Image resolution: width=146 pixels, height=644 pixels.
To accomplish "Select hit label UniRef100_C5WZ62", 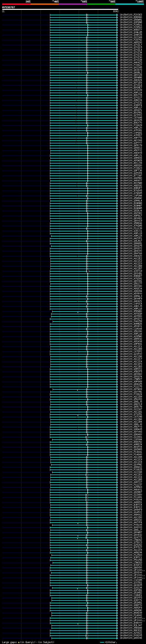I will [x=131, y=540].
